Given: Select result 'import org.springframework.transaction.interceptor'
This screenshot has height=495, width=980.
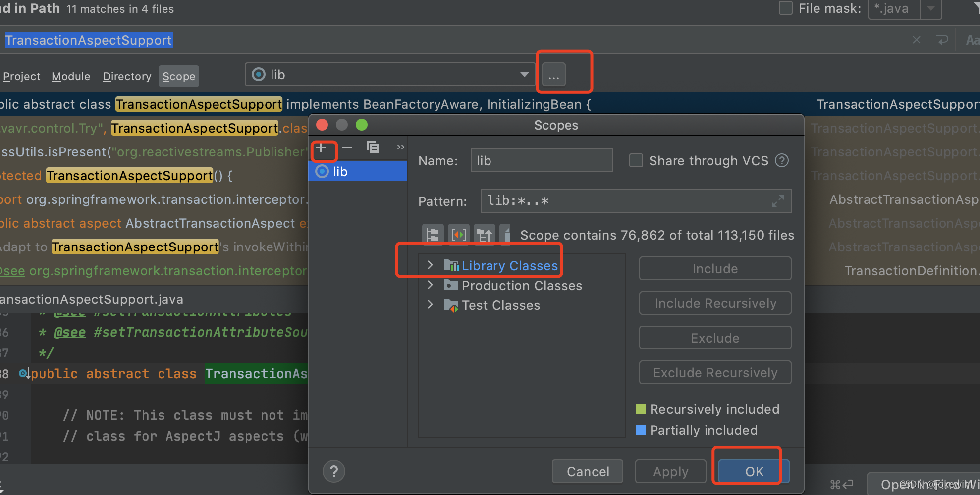Looking at the screenshot, I should (154, 199).
